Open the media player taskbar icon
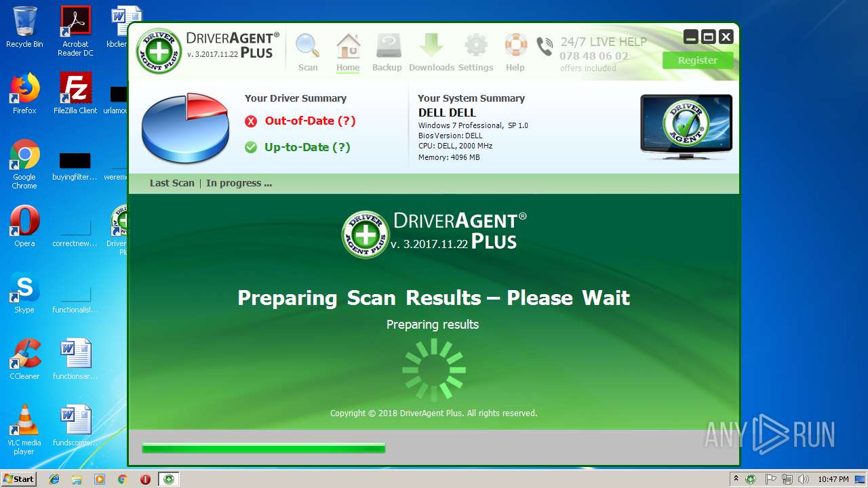This screenshot has height=488, width=868. (100, 479)
